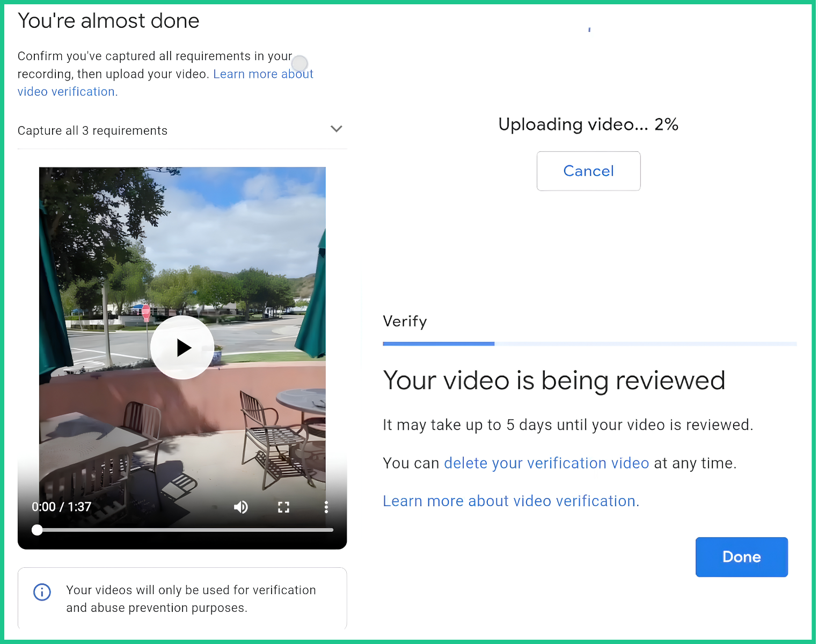818x644 pixels.
Task: Expand Capture all 3 requirements section
Action: [182, 130]
